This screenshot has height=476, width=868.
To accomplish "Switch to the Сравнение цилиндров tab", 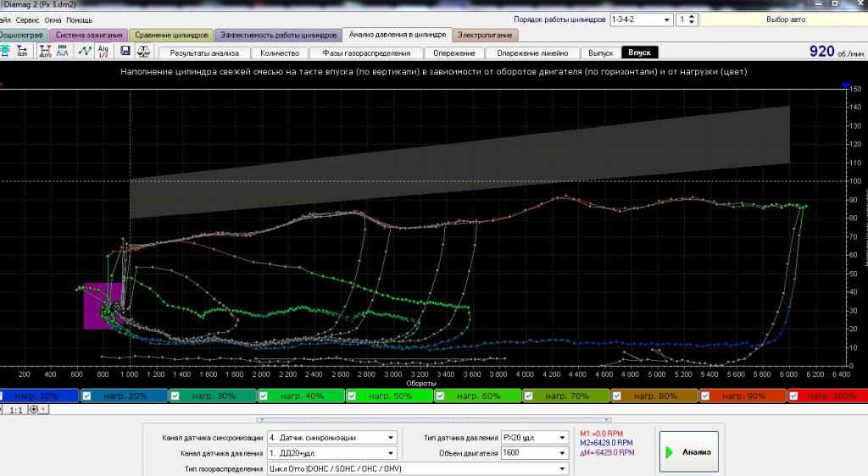I will click(171, 35).
